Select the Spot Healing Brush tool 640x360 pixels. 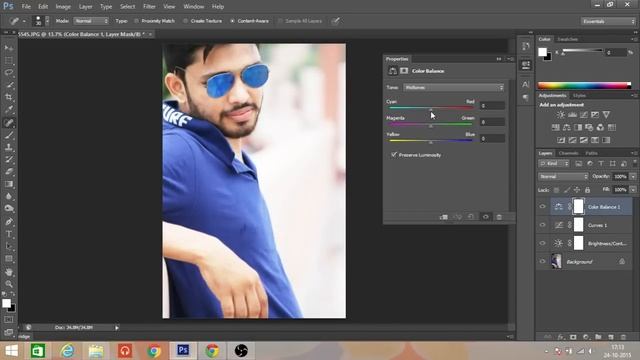[x=9, y=122]
